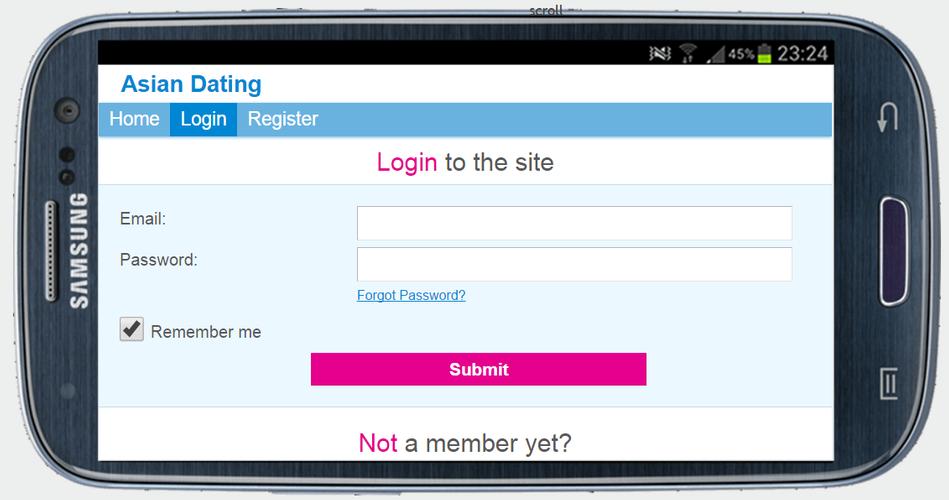
Task: Click the Remember me label text
Action: [x=206, y=332]
